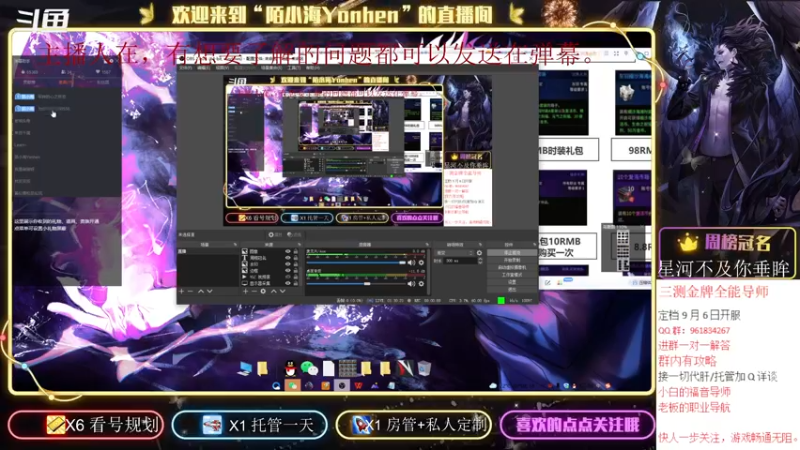Click the top mixer channel volume slider handle

pyautogui.click(x=402, y=263)
